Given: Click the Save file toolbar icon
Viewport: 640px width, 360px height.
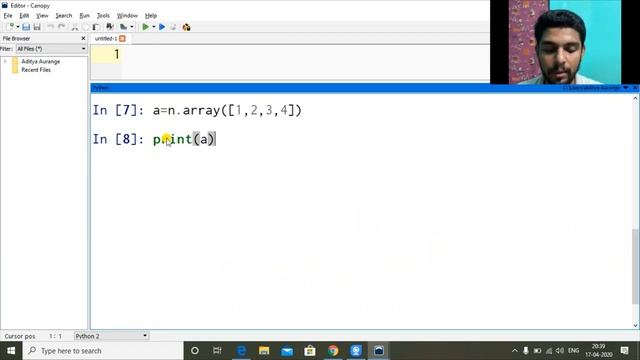Looking at the screenshot, I should pyautogui.click(x=26, y=27).
